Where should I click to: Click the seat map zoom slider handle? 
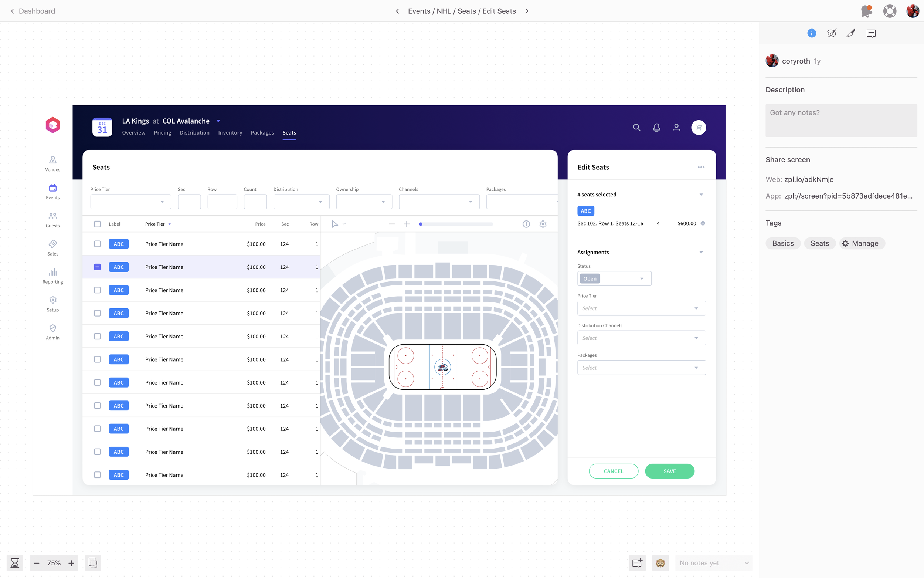[x=421, y=224]
